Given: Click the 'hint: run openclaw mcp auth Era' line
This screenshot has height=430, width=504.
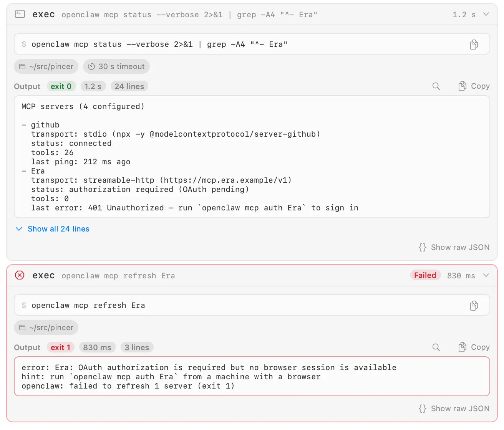Looking at the screenshot, I should pos(171,377).
